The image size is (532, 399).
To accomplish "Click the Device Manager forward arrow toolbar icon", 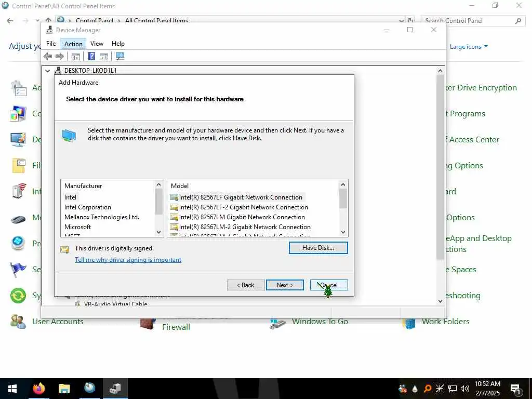I will pyautogui.click(x=59, y=56).
